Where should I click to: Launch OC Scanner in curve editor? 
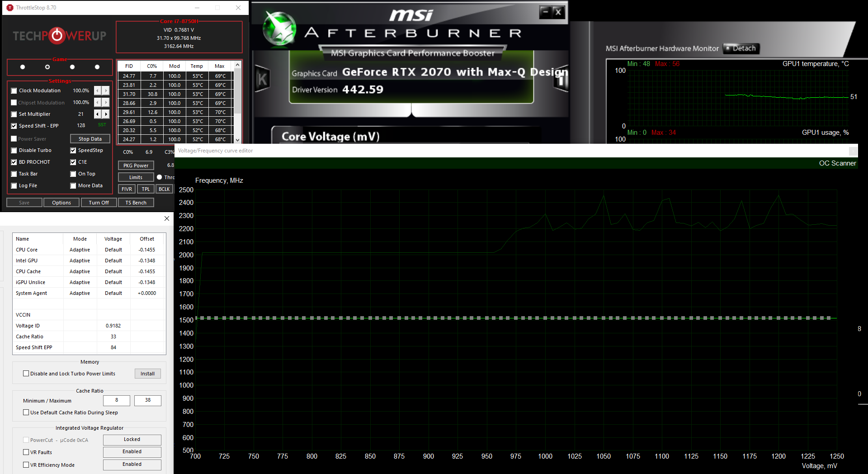tap(837, 163)
